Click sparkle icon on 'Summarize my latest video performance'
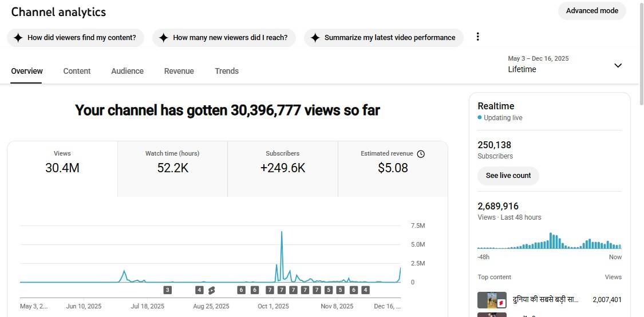The width and height of the screenshot is (644, 317). (x=315, y=38)
